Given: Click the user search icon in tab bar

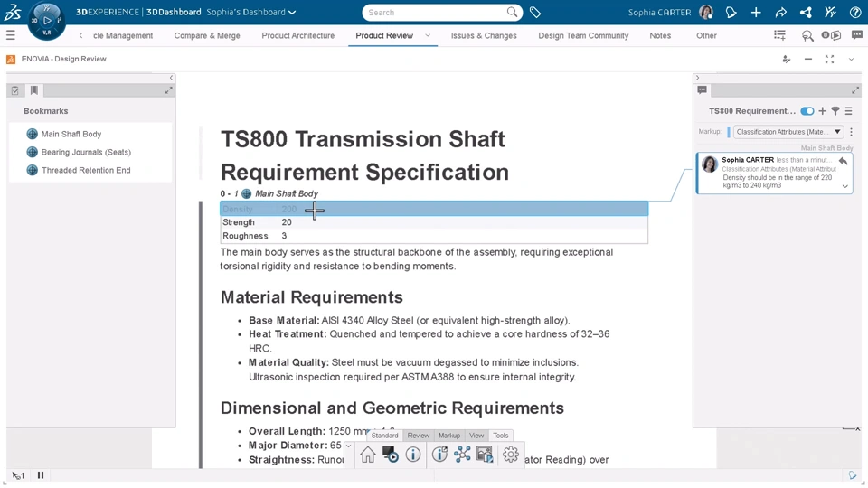Looking at the screenshot, I should click(807, 36).
